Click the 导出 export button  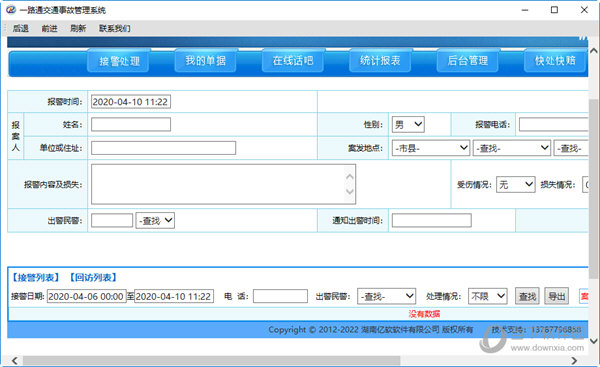[556, 296]
